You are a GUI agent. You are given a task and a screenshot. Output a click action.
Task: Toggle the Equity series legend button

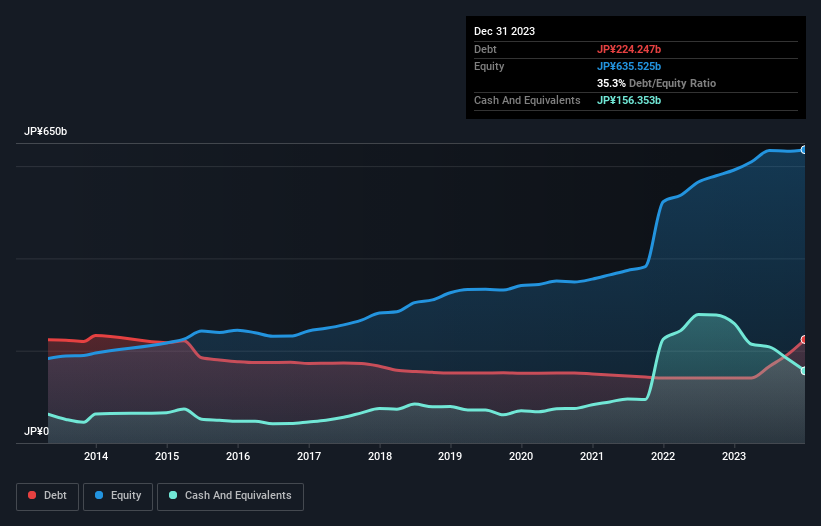click(x=119, y=495)
